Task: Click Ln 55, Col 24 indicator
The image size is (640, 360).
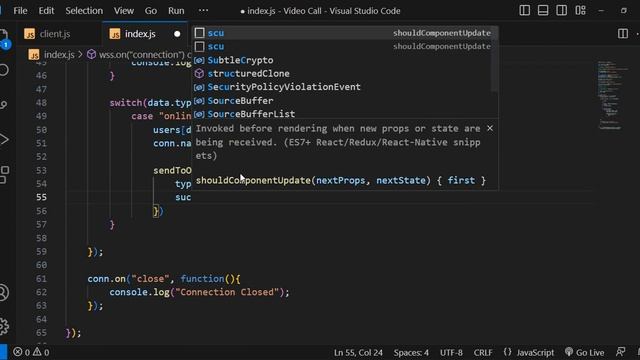Action: click(x=358, y=352)
